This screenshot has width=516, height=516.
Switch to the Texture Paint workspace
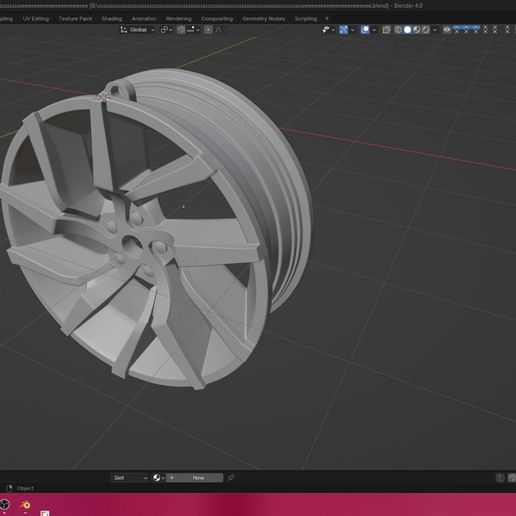pos(75,19)
